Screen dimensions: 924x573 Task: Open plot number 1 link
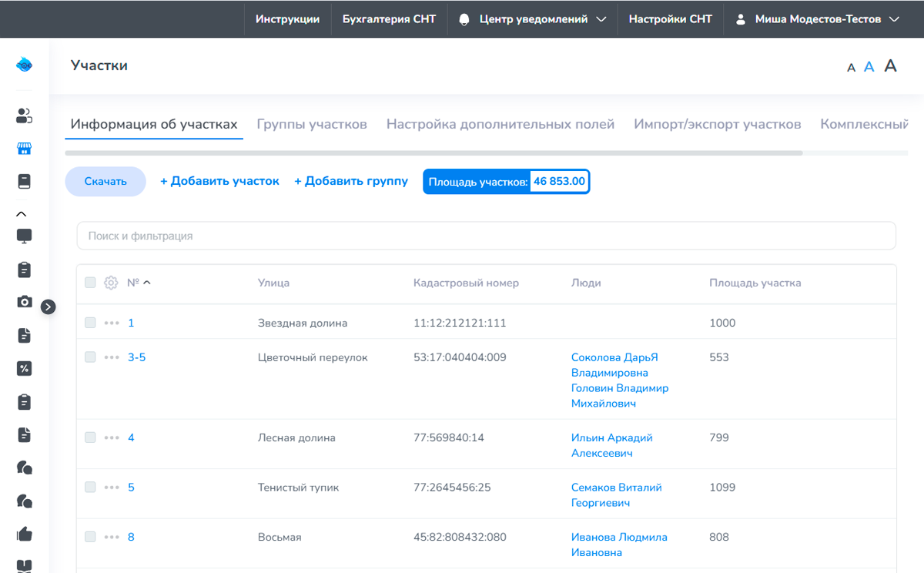[131, 323]
